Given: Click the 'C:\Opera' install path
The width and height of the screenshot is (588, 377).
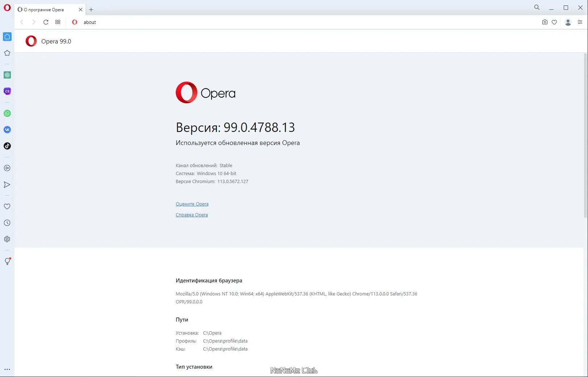Looking at the screenshot, I should click(212, 333).
